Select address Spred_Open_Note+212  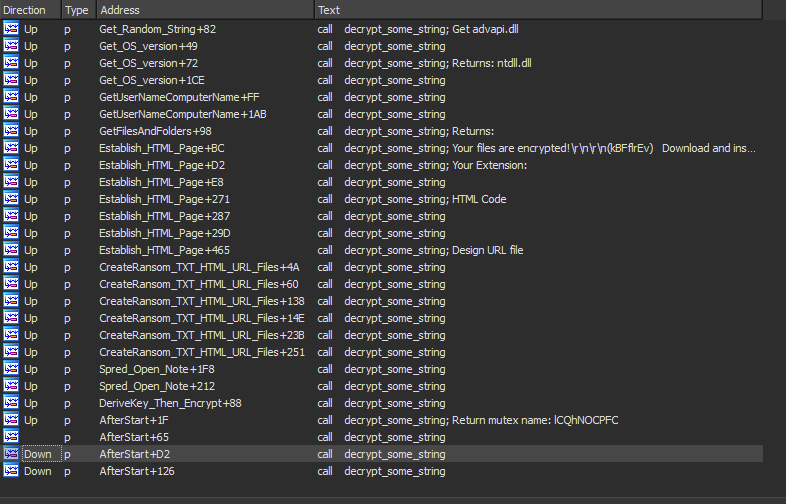[157, 386]
